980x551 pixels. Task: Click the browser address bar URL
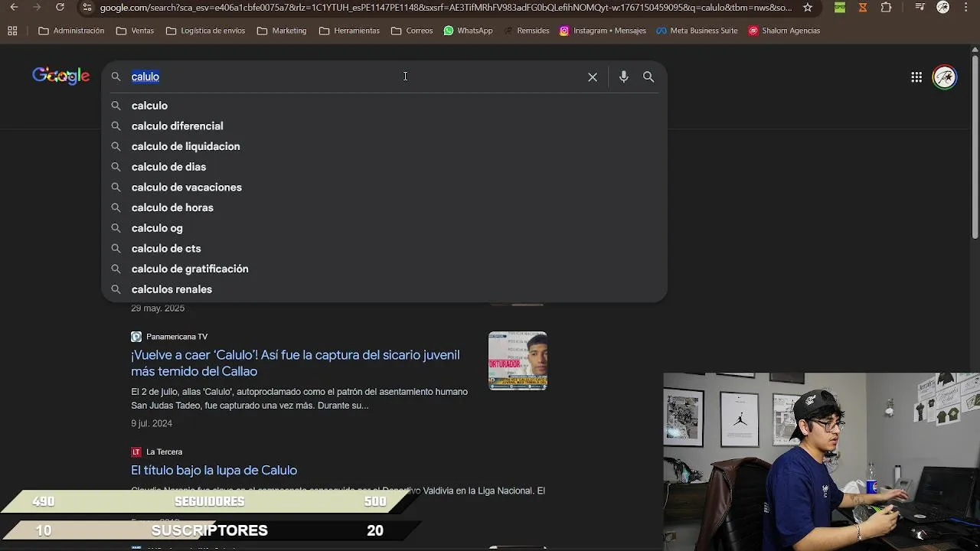pyautogui.click(x=446, y=8)
